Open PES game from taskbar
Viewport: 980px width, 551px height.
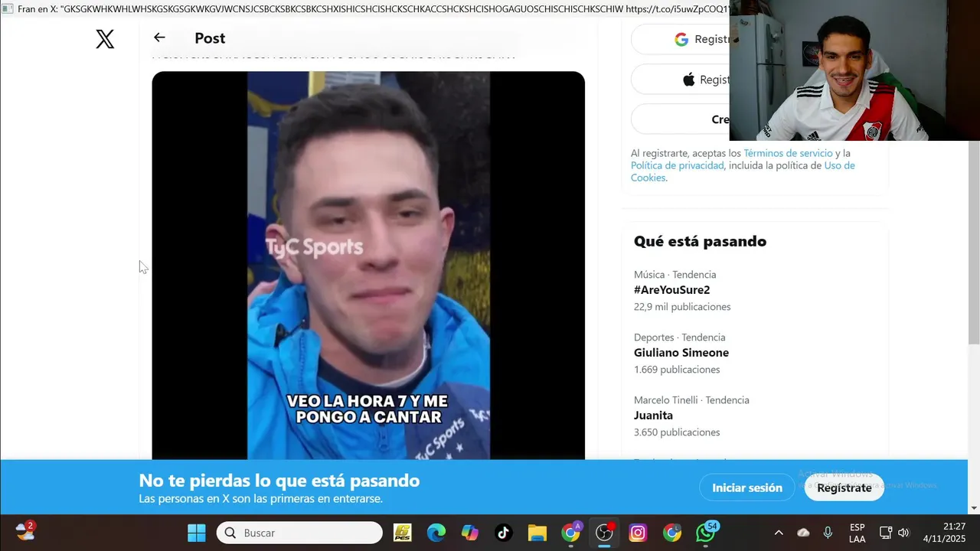point(403,533)
